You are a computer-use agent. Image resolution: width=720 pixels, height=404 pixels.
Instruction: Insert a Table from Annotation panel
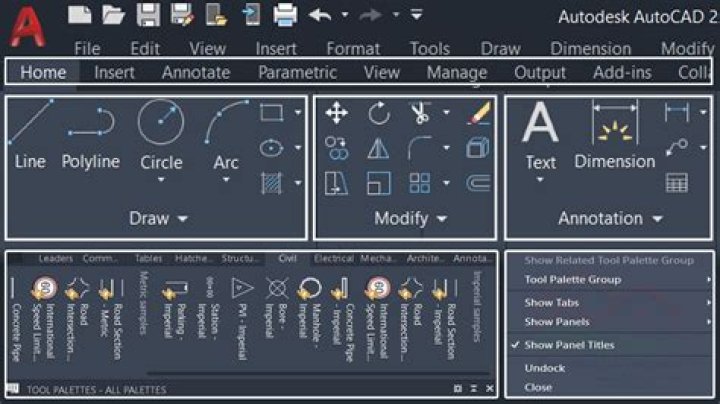[677, 183]
